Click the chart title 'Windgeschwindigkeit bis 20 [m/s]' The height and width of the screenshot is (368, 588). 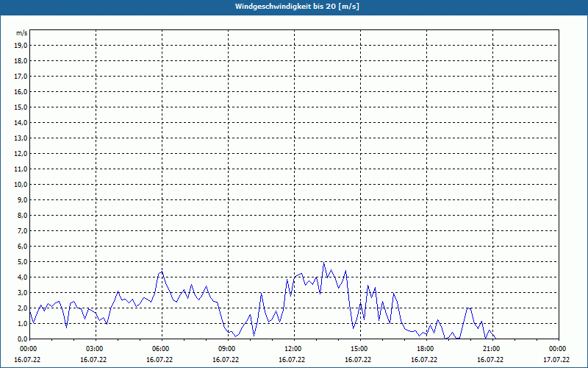point(297,7)
